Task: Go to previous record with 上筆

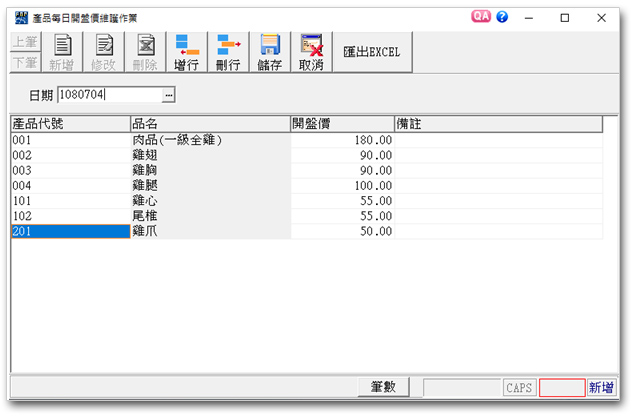Action: [25, 42]
